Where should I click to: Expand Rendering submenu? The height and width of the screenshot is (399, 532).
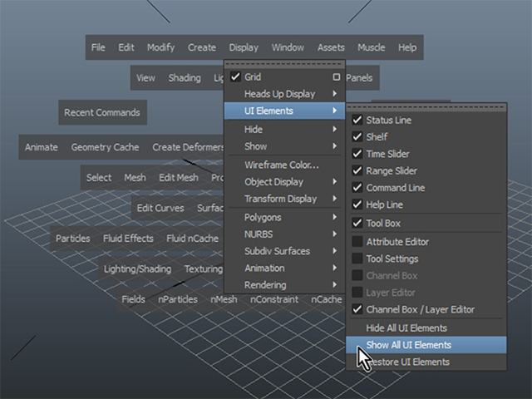tap(284, 285)
